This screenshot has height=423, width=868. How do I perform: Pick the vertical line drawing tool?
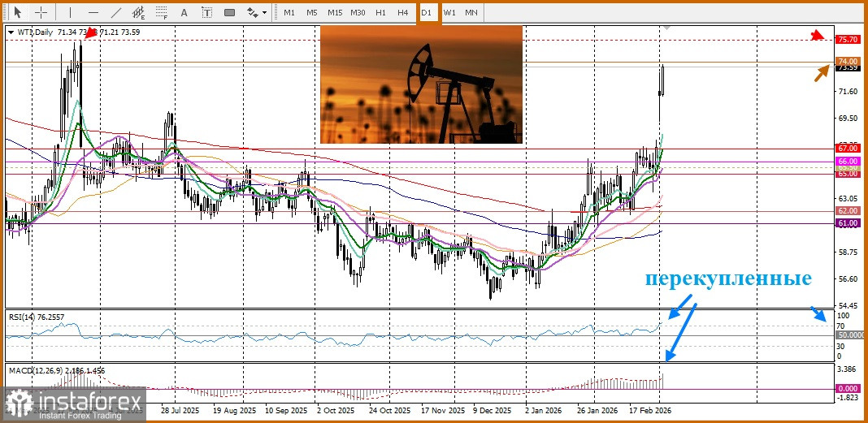coord(70,12)
